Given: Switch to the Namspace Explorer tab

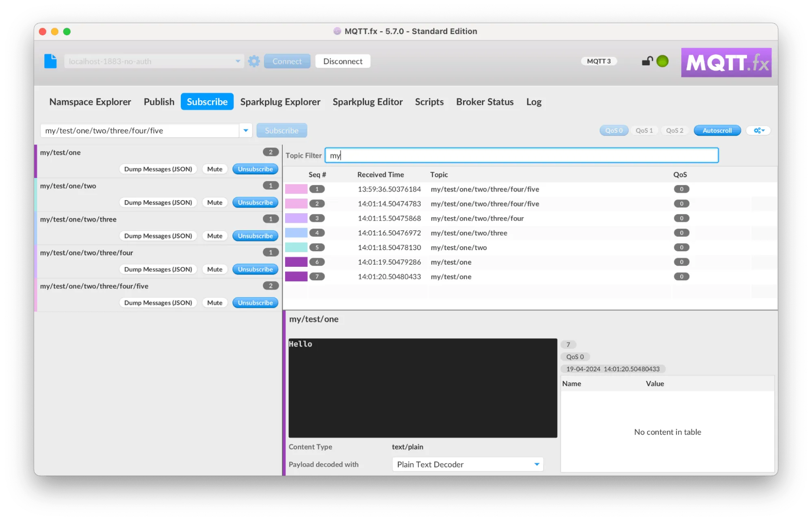Looking at the screenshot, I should tap(90, 102).
